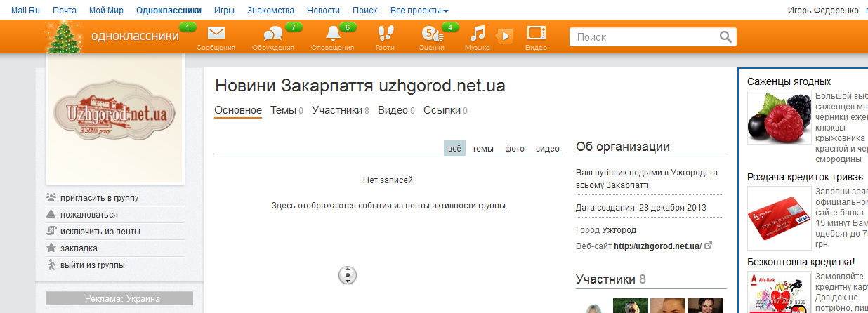Click the round scroll control button
The height and width of the screenshot is (313, 868).
[x=348, y=275]
